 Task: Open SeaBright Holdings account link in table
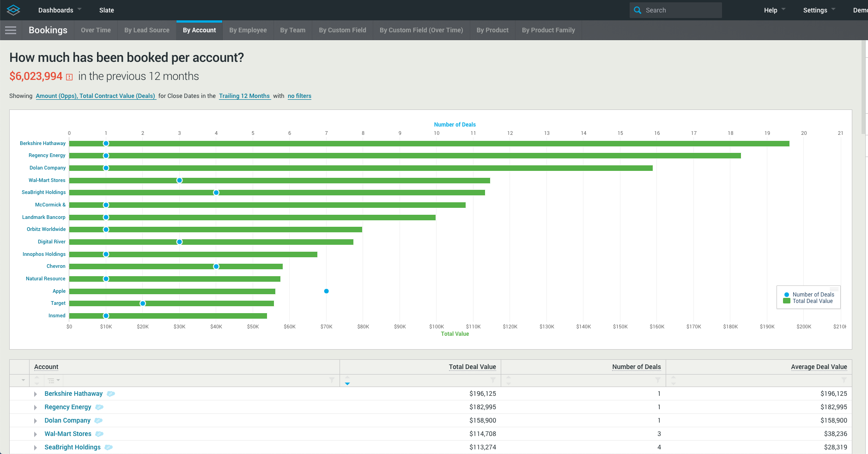[73, 448]
